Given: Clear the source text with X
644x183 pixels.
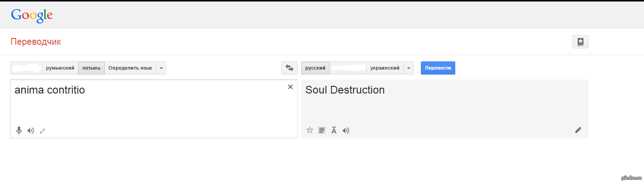Looking at the screenshot, I should pyautogui.click(x=290, y=87).
